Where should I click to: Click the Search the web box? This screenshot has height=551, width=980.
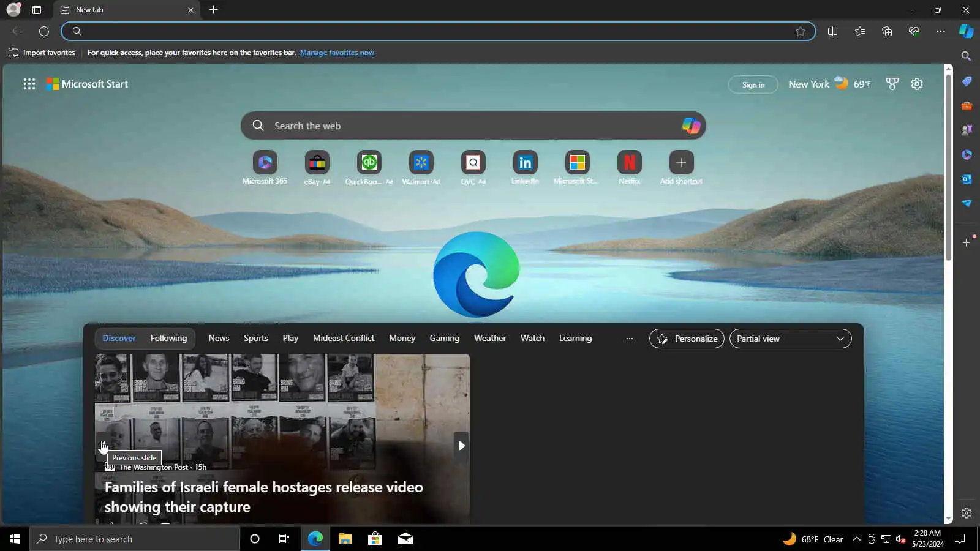point(473,126)
